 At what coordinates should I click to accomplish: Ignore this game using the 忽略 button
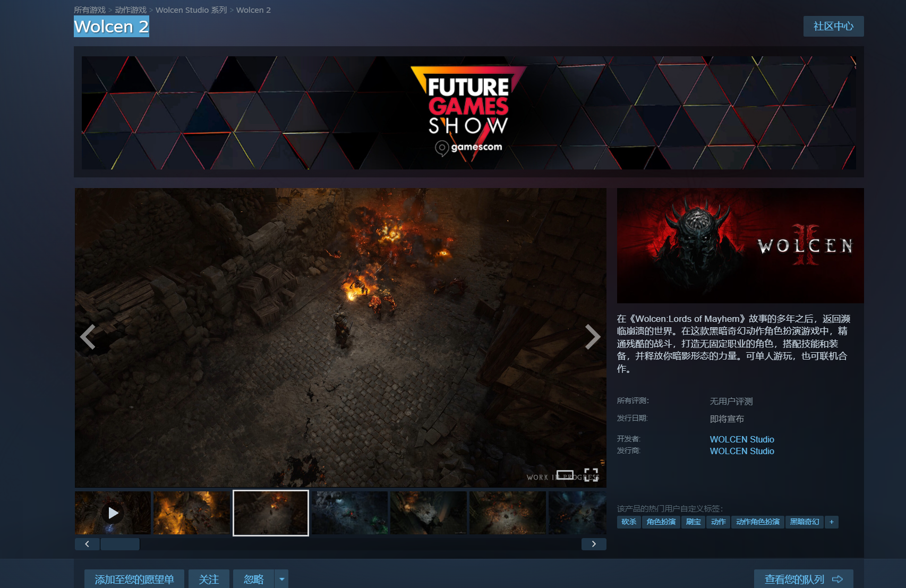254,579
